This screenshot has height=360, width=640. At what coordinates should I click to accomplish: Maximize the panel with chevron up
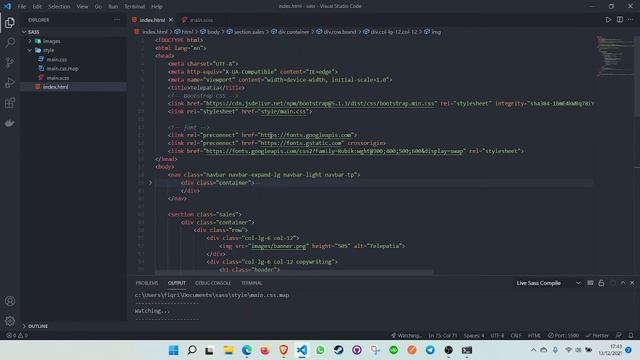[623, 283]
